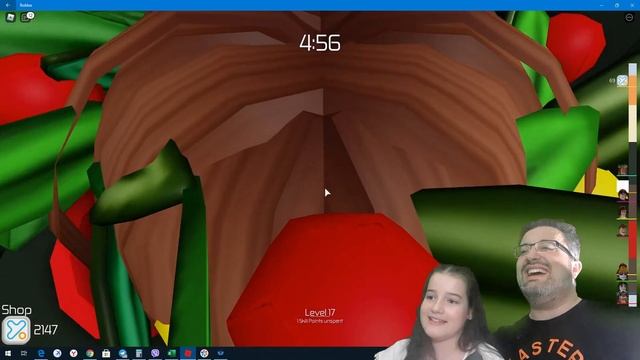
Task: Click the Level 17 label
Action: (320, 313)
